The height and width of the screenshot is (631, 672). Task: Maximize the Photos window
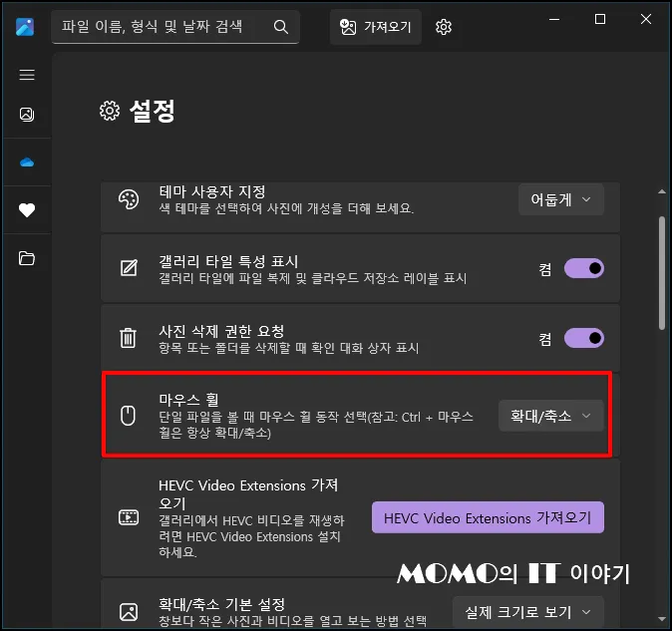[600, 19]
